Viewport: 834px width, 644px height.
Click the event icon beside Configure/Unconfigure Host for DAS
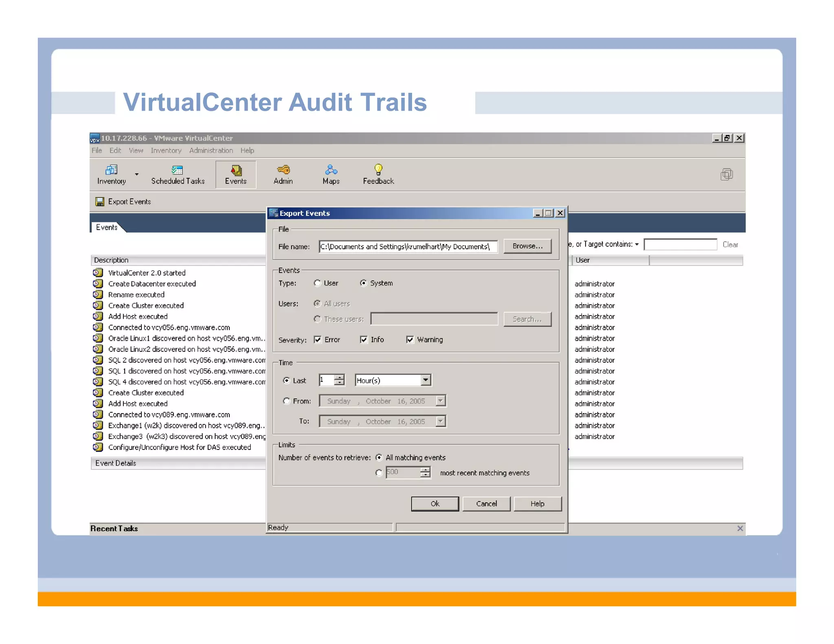point(98,447)
